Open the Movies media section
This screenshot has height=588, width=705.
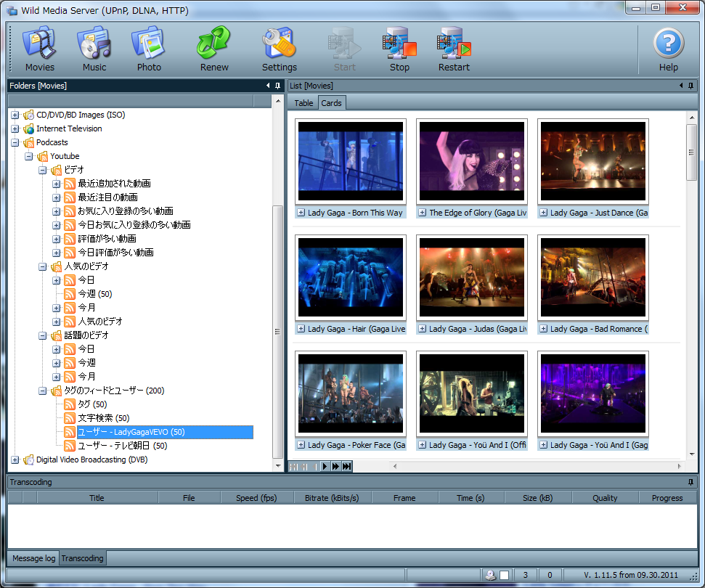39,49
